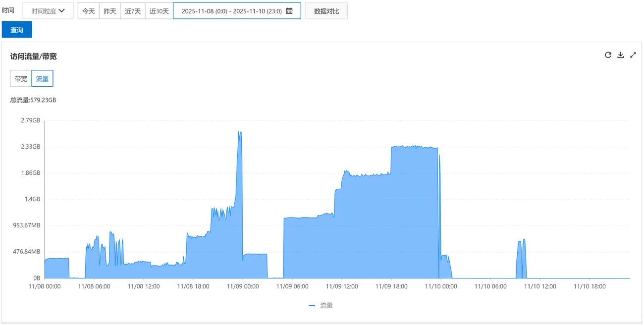Choose the 近30天 time range
The width and height of the screenshot is (644, 326).
tap(159, 11)
